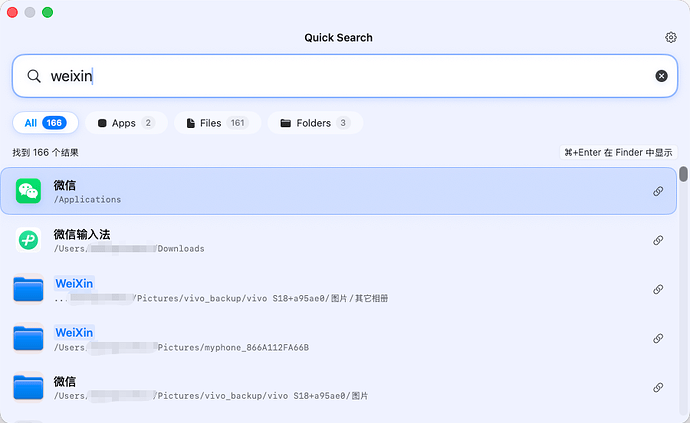The height and width of the screenshot is (423, 690).
Task: Click the WeChat app icon
Action: click(x=29, y=191)
